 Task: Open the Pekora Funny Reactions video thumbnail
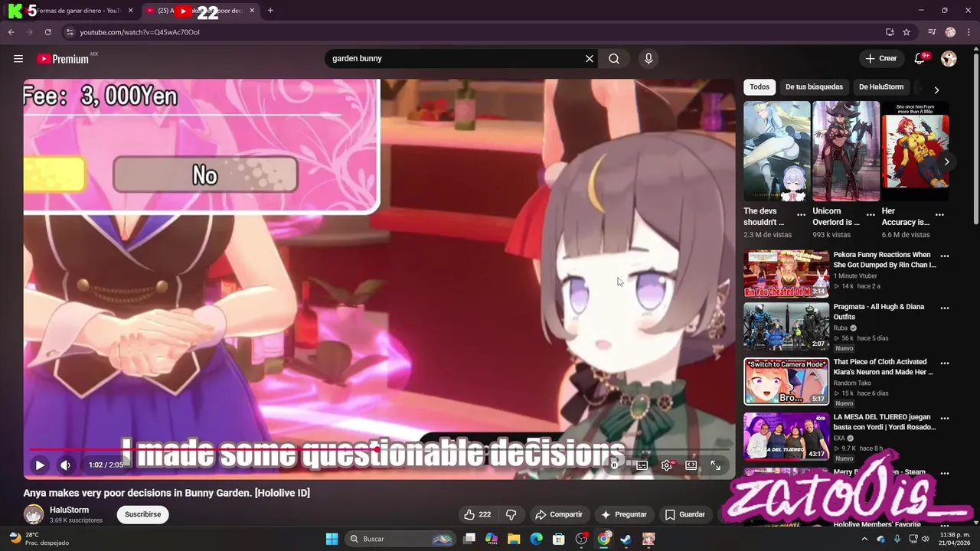pos(786,274)
